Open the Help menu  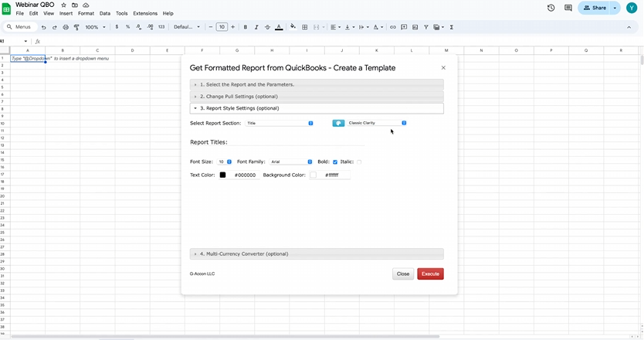click(168, 14)
